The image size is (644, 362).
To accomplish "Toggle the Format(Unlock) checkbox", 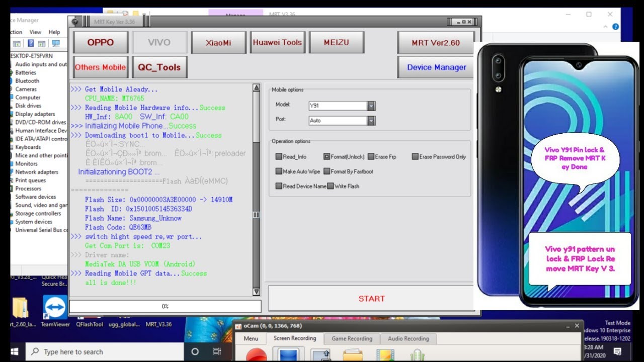I will 327,156.
